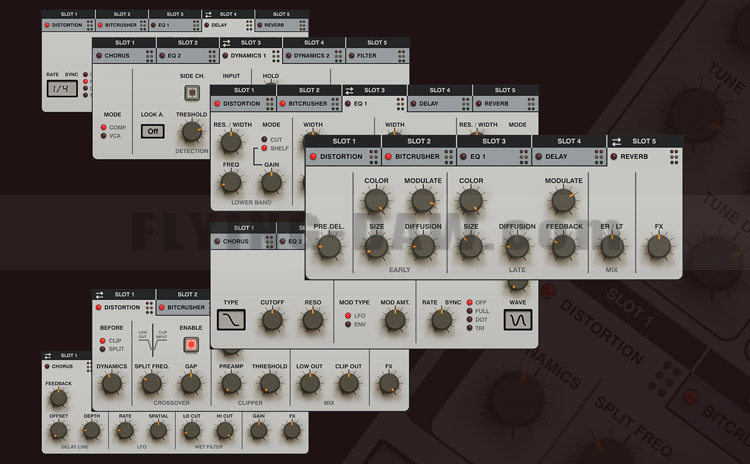Open the 1/4 RATE display in Delay panel

tap(62, 88)
